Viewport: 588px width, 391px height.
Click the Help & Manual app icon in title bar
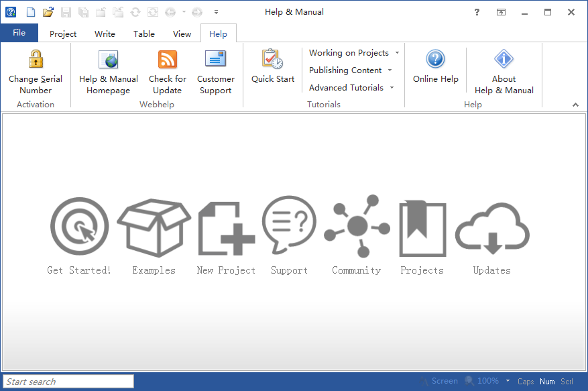coord(11,12)
